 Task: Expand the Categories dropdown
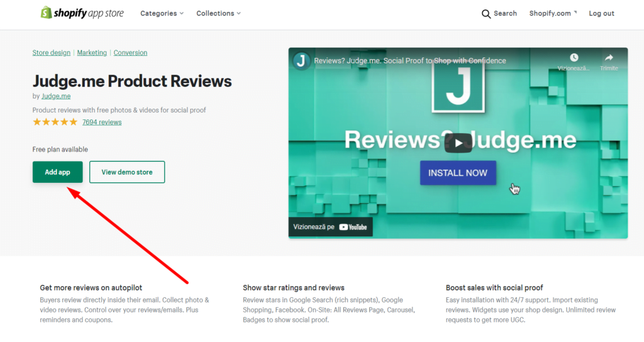[162, 13]
